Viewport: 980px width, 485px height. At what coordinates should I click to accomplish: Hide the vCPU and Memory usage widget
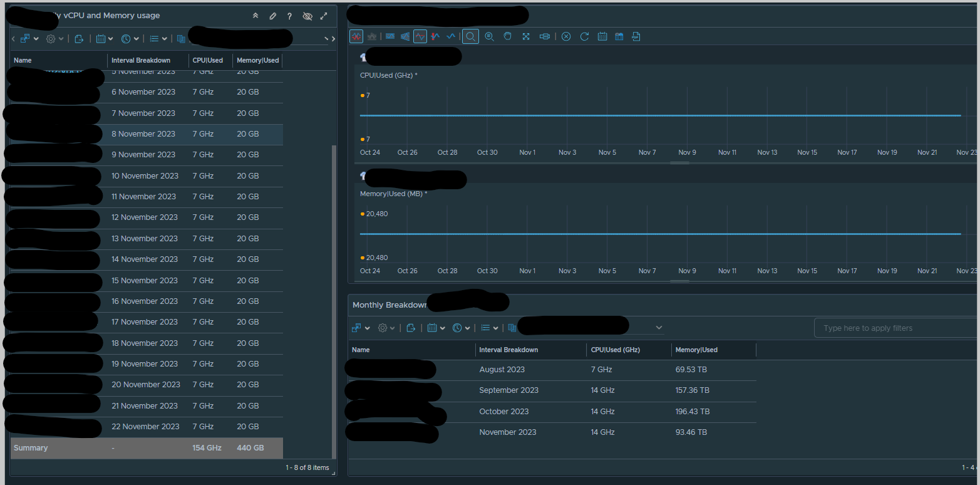coord(307,16)
